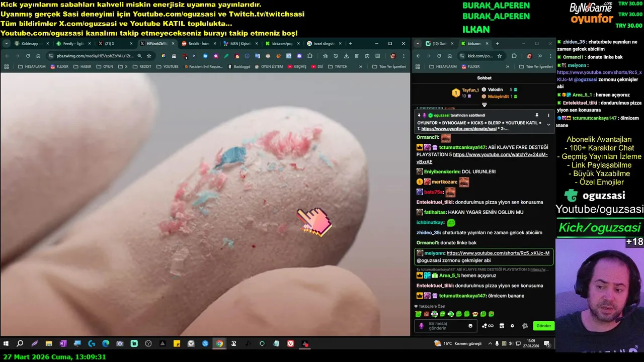Open new tab in left browser window

coord(350,44)
